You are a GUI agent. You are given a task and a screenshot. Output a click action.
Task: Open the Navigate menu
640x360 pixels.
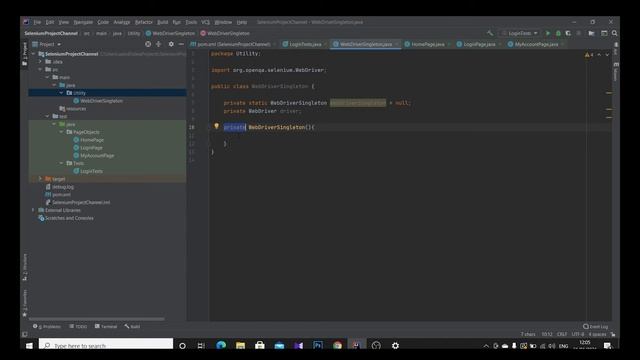coord(83,22)
